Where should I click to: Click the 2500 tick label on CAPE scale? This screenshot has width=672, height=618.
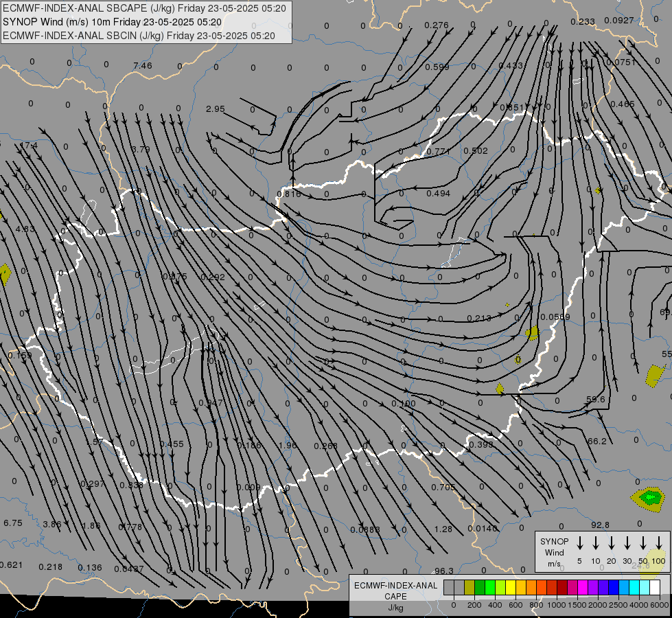pos(618,605)
